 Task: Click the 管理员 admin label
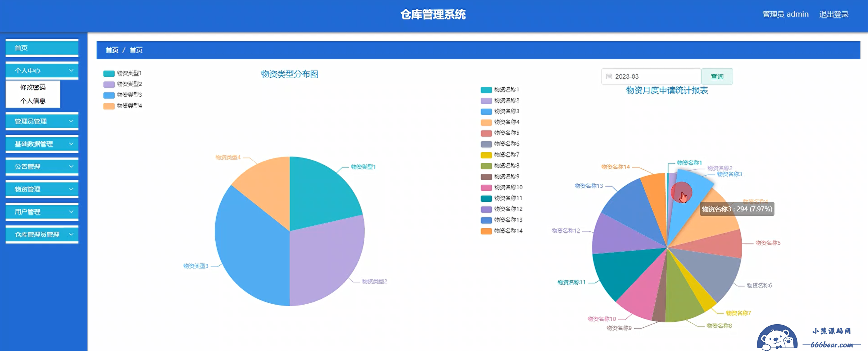click(x=785, y=14)
